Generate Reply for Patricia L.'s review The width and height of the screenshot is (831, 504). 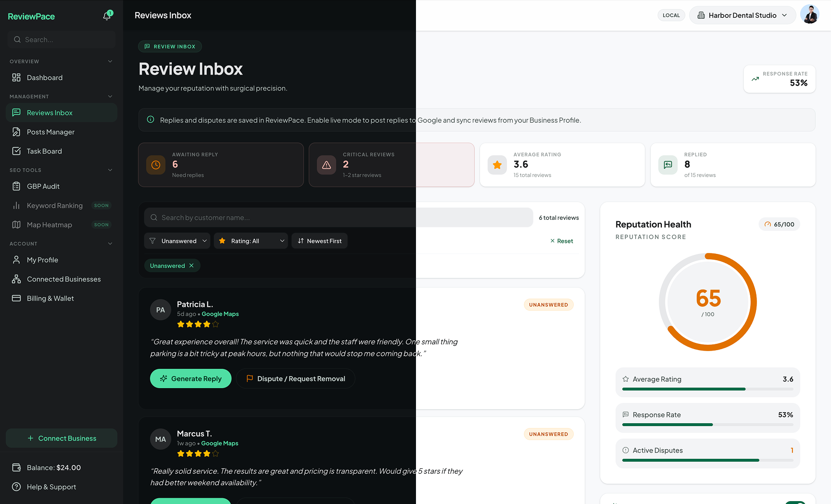tap(190, 378)
